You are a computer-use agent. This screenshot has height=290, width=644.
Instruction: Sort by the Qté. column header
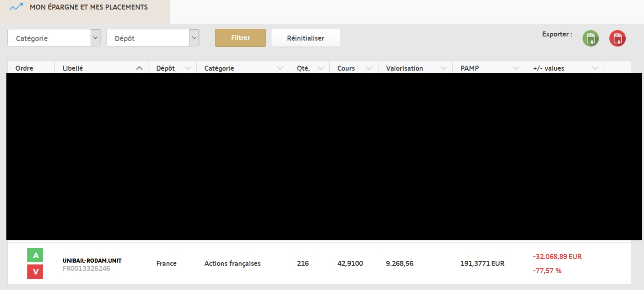pyautogui.click(x=309, y=68)
